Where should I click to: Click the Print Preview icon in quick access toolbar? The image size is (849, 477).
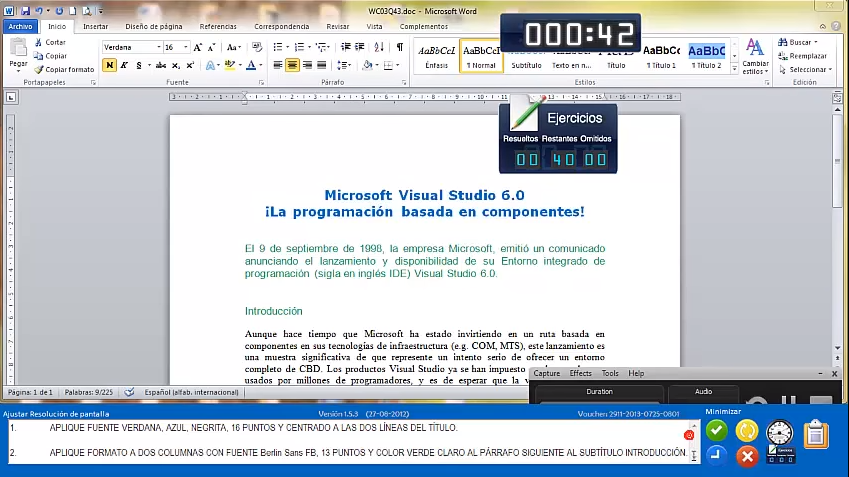87,11
